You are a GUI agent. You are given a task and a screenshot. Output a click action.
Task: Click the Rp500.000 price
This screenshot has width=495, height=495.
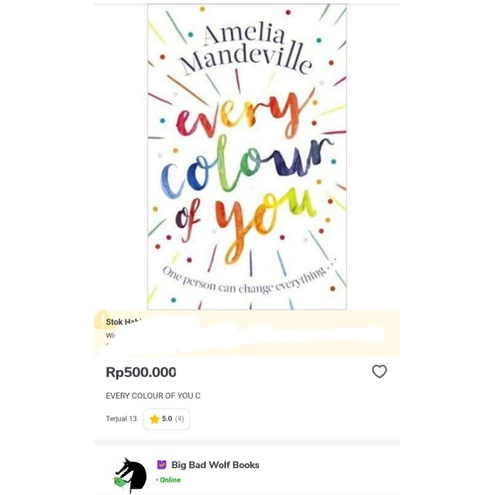[x=141, y=372]
